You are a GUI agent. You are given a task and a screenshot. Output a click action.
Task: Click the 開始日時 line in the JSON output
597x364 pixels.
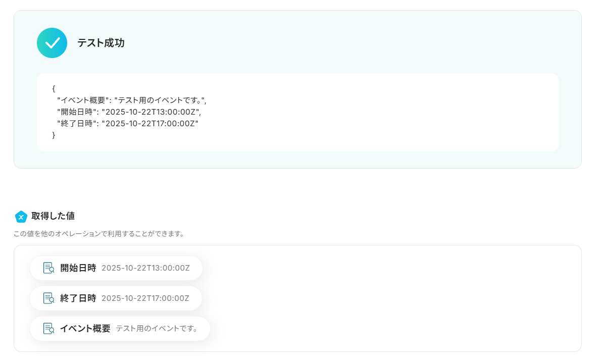[129, 112]
